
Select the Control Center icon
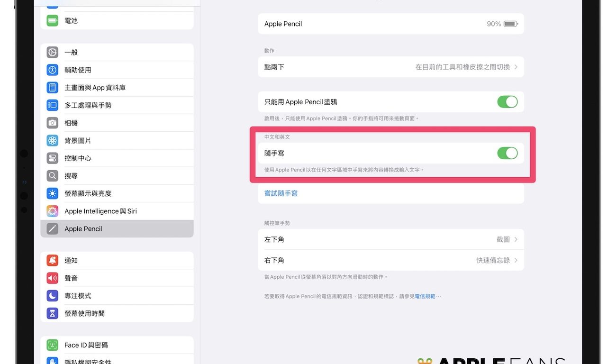[53, 158]
